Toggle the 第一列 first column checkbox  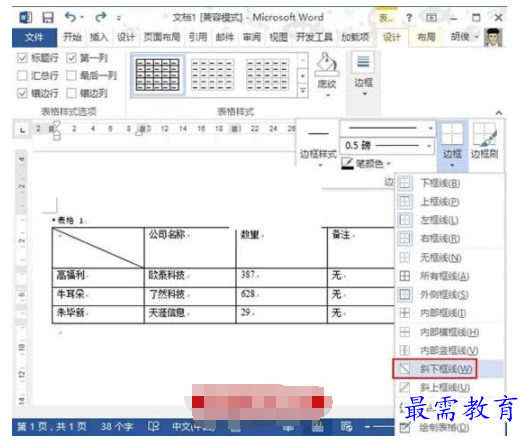[x=71, y=58]
